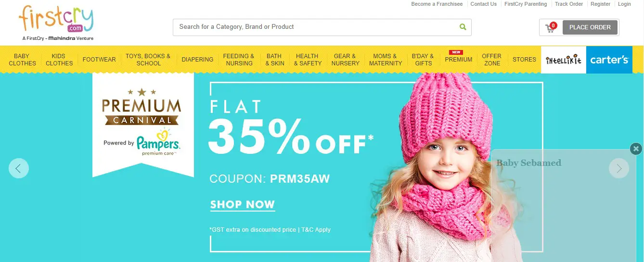
Task: Expand the Diapering category menu
Action: (x=197, y=60)
